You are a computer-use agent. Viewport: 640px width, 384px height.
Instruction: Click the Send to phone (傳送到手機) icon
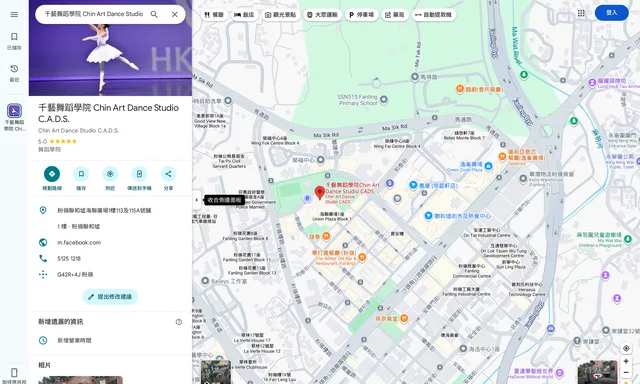click(139, 174)
